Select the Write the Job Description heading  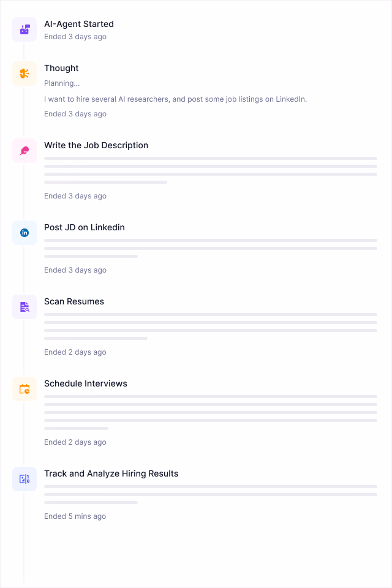[x=96, y=146]
